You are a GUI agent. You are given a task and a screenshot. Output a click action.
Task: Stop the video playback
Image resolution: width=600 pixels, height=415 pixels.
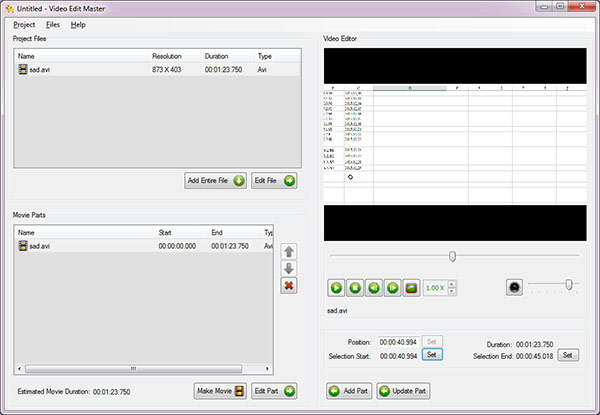click(x=355, y=288)
